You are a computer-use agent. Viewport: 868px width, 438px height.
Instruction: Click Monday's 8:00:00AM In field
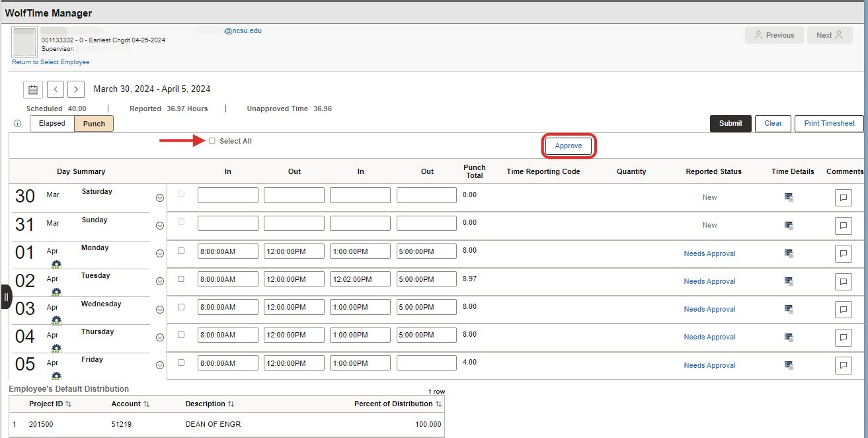(228, 251)
